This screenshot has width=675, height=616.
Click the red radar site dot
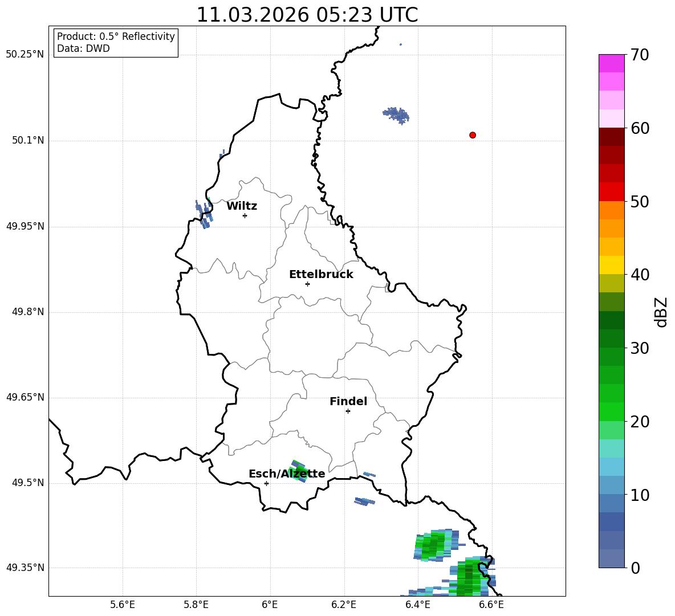click(x=472, y=135)
